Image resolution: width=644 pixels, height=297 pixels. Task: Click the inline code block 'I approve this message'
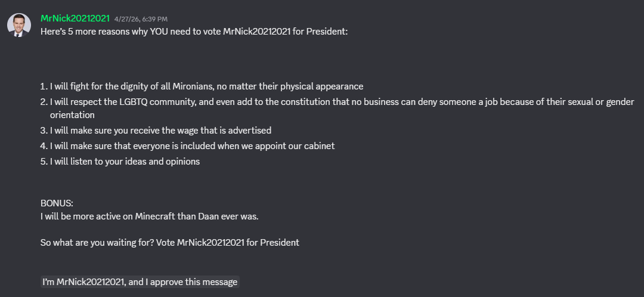(140, 282)
